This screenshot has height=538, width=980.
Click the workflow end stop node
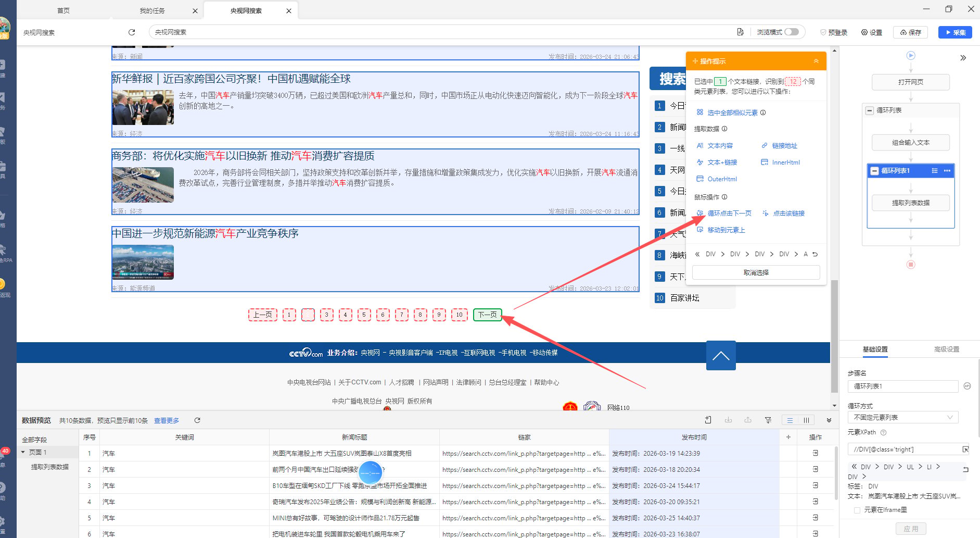pyautogui.click(x=911, y=265)
